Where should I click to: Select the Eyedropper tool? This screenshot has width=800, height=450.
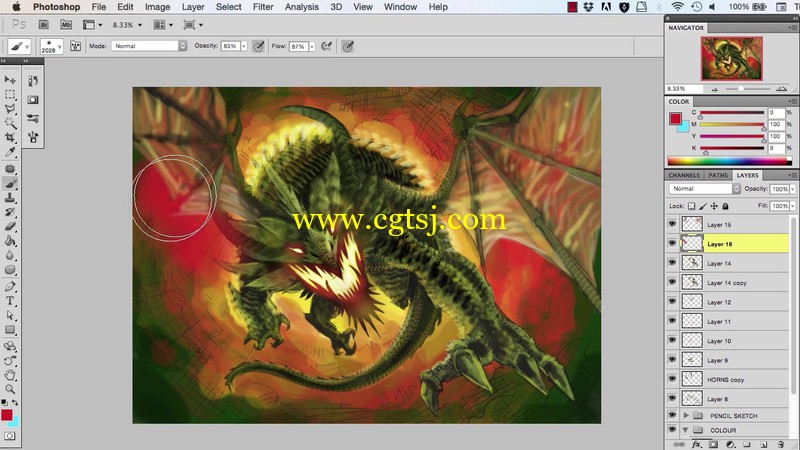click(10, 152)
